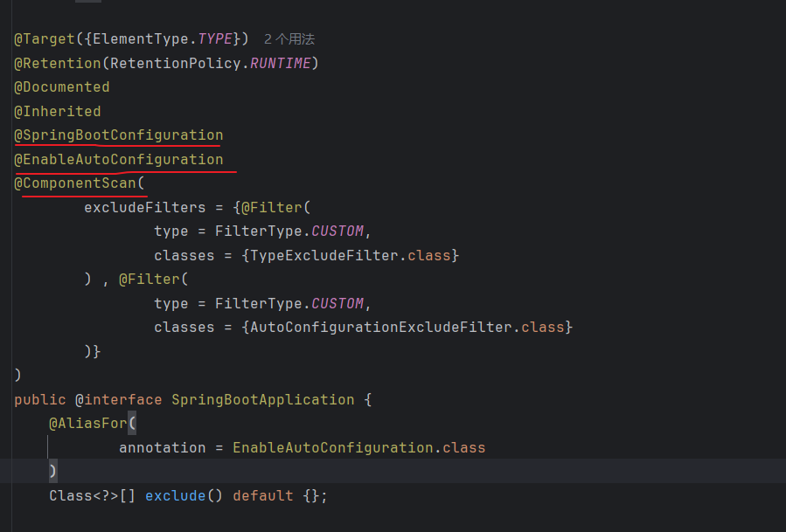Screen dimensions: 786x532
Task: Click the exclude() method name
Action: 175,496
